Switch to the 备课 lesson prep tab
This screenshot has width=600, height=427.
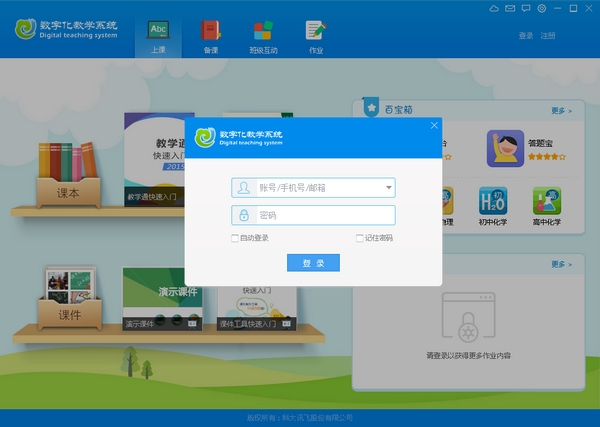(211, 30)
